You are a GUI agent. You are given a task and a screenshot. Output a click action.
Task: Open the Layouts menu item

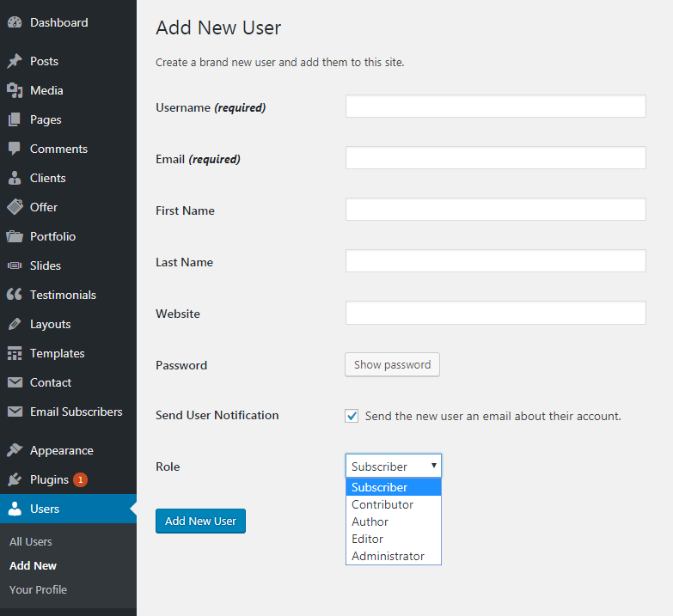[68, 324]
